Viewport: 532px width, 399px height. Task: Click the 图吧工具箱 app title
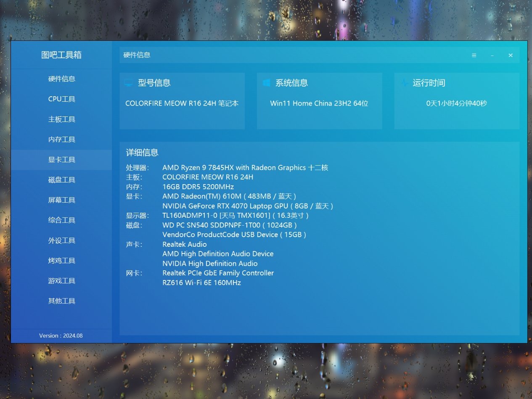61,55
